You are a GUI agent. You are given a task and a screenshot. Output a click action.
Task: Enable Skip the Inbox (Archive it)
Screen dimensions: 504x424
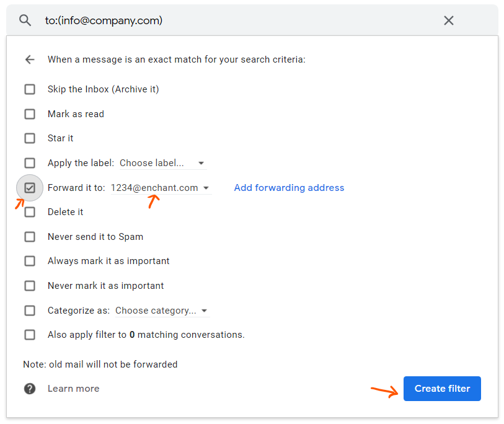coord(30,89)
